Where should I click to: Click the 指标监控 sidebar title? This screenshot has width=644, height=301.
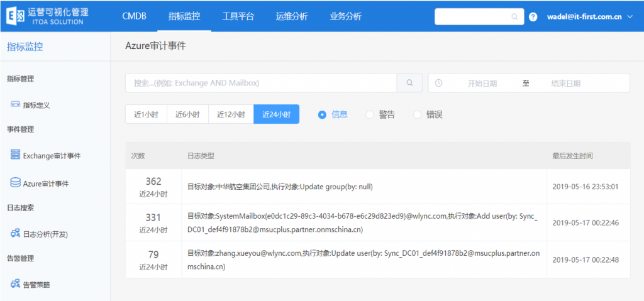click(25, 47)
